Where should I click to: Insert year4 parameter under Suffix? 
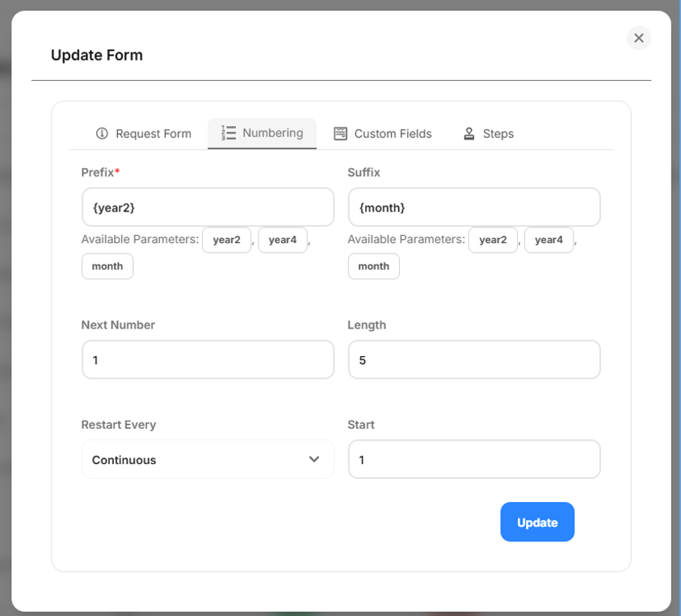click(x=549, y=240)
